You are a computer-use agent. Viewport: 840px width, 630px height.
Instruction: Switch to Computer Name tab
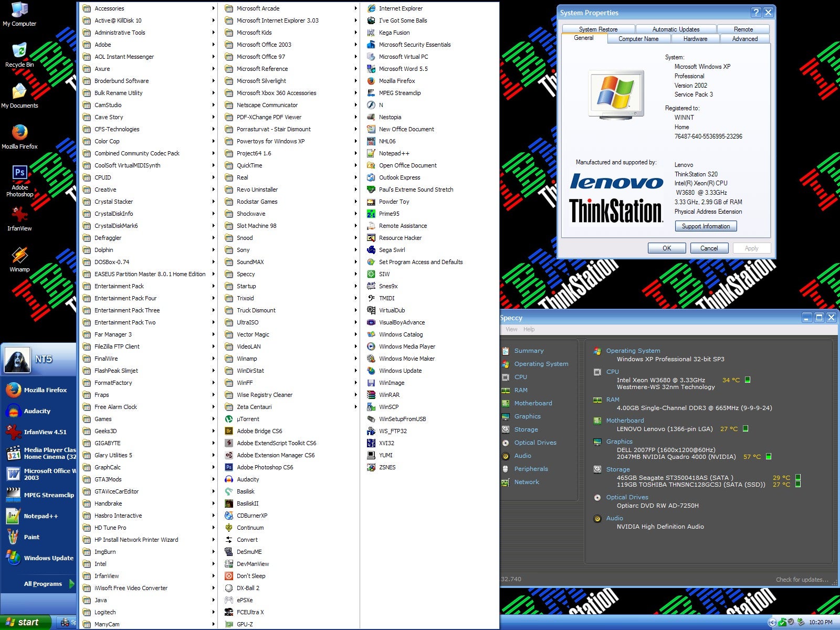[x=638, y=39]
